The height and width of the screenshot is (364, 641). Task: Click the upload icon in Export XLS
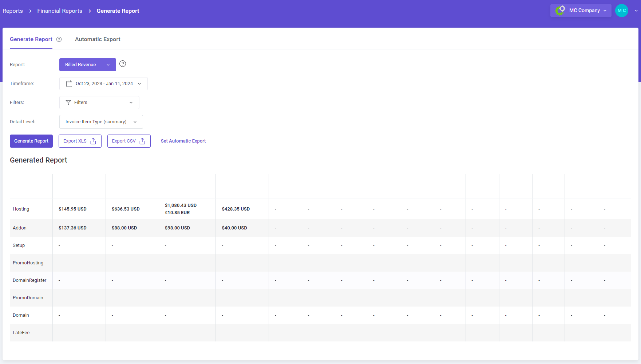94,141
